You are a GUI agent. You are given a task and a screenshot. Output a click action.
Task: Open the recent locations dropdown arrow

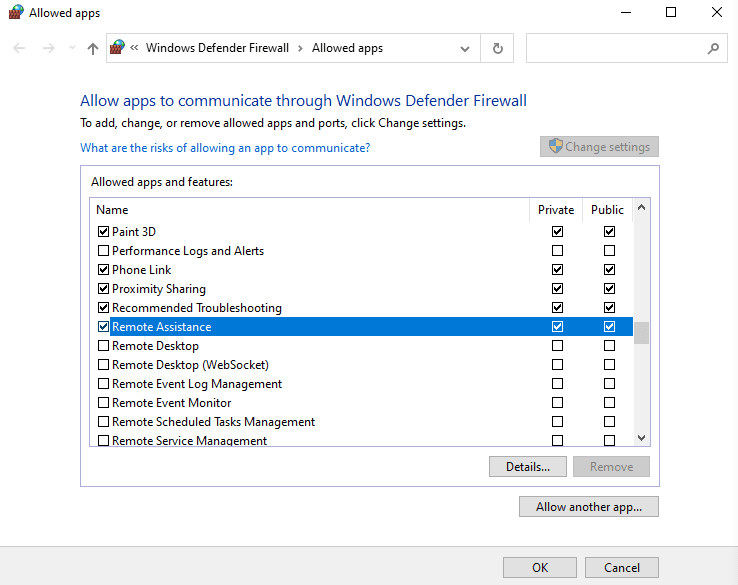tap(72, 48)
